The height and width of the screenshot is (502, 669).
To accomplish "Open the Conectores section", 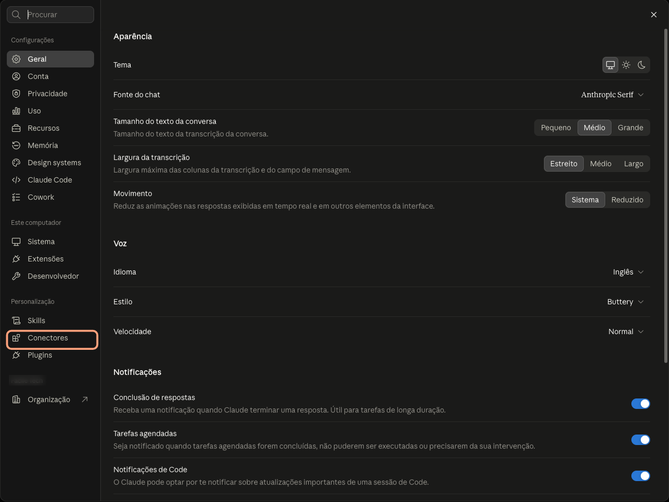I will coord(52,340).
